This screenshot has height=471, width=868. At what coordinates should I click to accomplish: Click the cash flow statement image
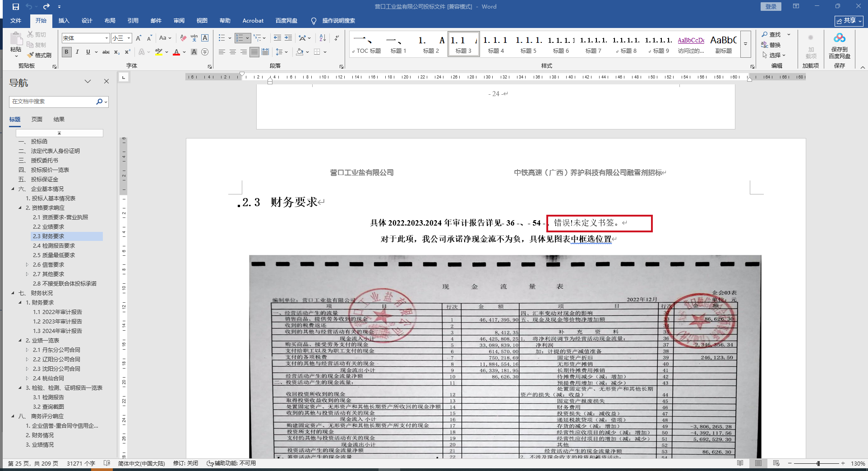coord(505,357)
